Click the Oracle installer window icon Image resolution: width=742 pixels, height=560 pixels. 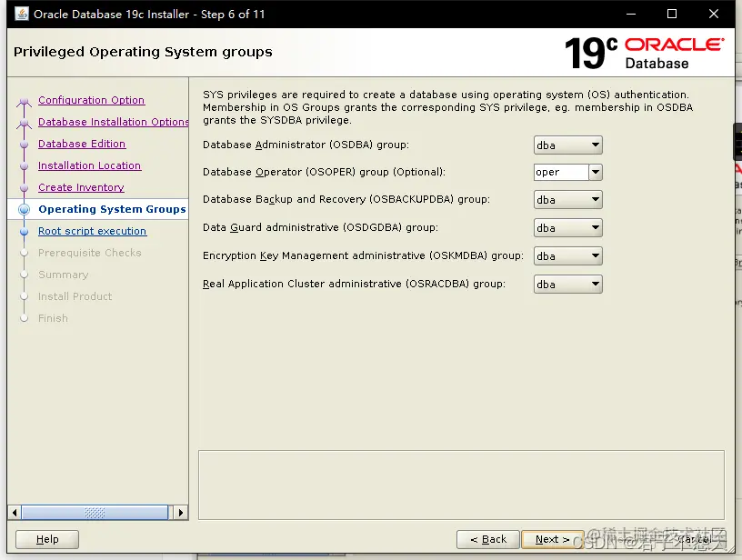pos(21,14)
